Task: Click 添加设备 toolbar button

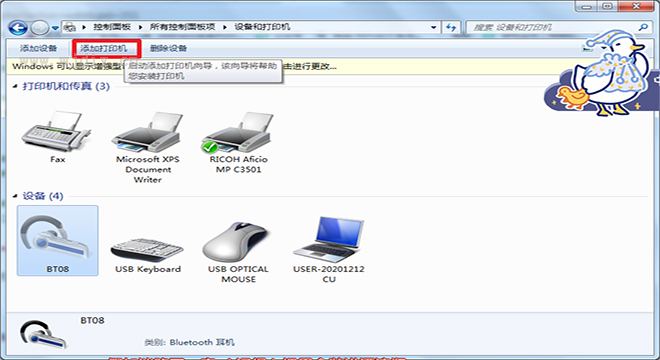Action: tap(38, 48)
